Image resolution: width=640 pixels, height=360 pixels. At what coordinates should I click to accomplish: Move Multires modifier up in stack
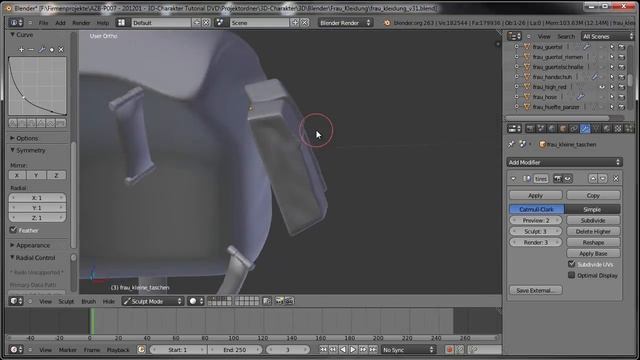(x=593, y=178)
